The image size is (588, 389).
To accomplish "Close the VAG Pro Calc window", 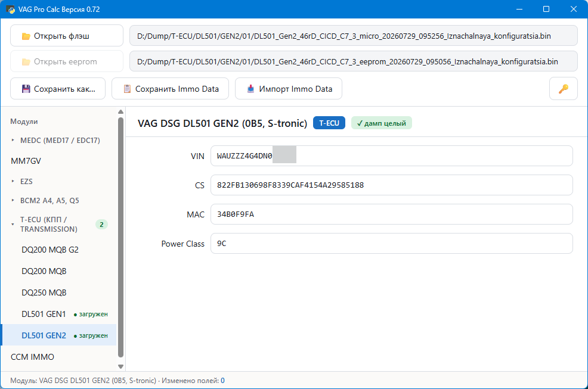I will pyautogui.click(x=574, y=9).
